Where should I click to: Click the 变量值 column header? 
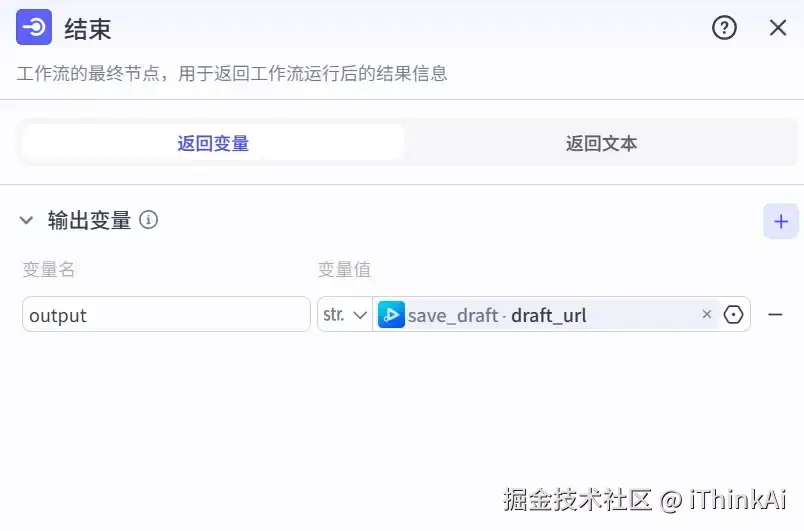point(344,269)
